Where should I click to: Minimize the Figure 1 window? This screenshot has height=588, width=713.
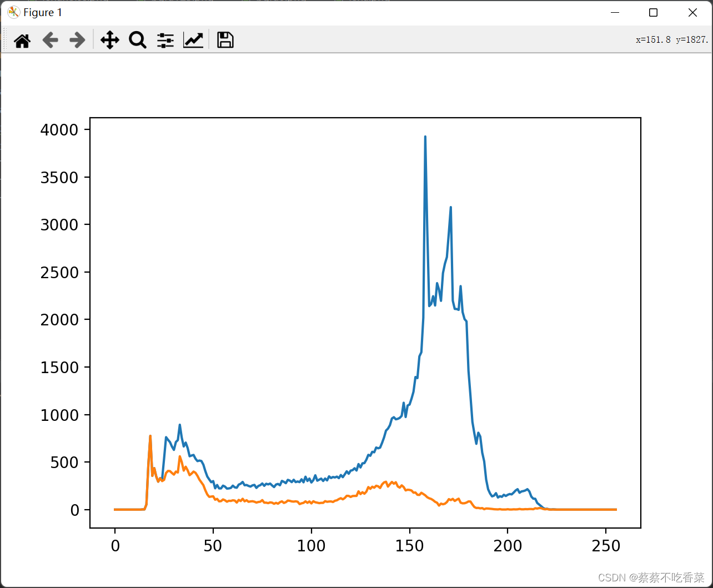(x=614, y=12)
